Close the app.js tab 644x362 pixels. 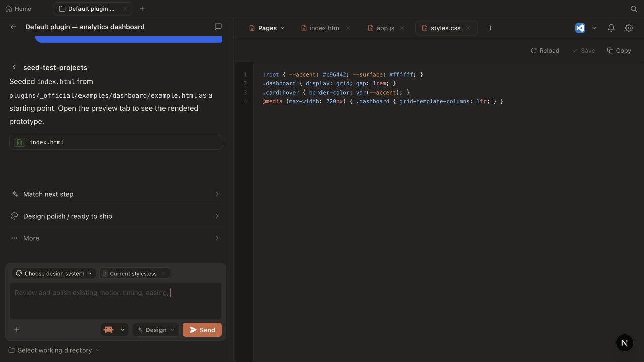pos(402,28)
